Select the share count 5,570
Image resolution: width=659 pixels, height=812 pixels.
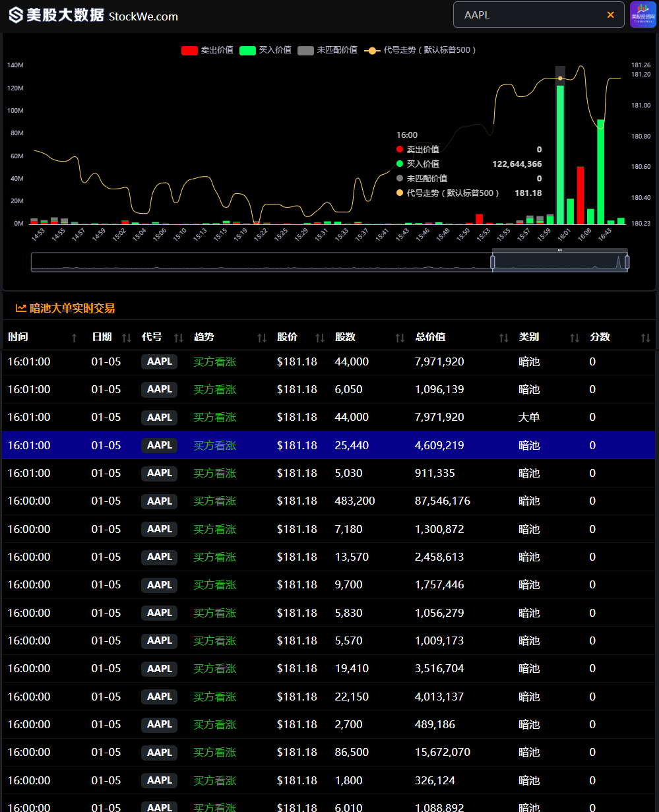click(349, 640)
